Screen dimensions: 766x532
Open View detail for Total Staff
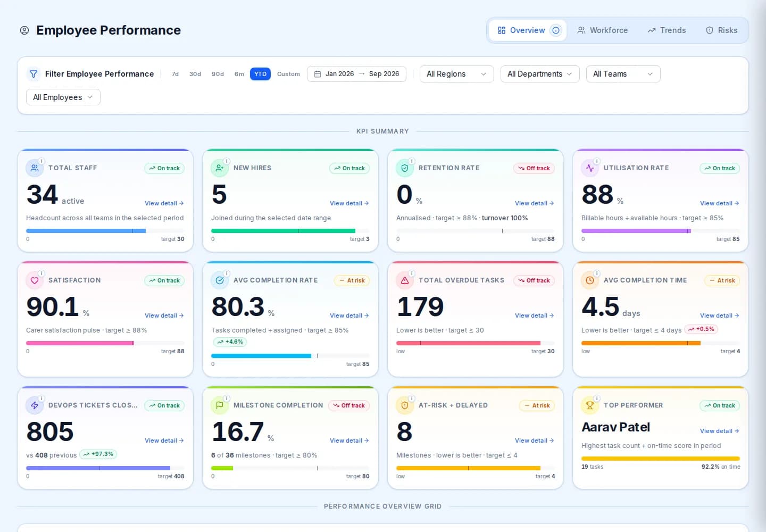[x=164, y=203]
